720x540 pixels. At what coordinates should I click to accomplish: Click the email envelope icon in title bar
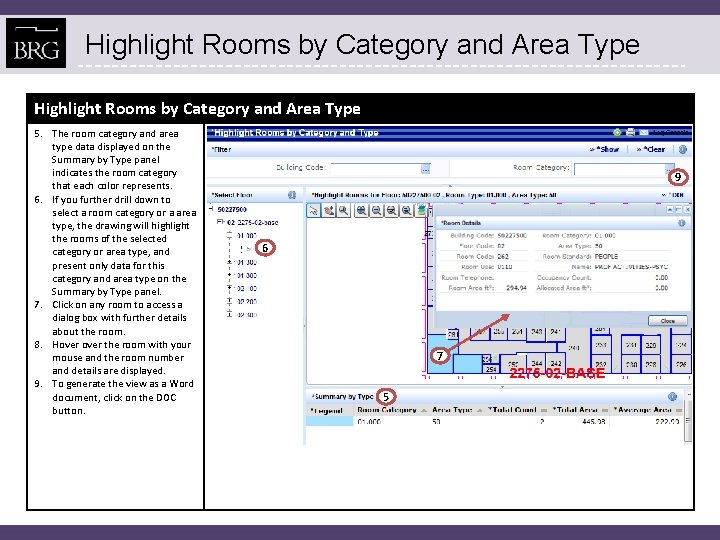point(644,132)
